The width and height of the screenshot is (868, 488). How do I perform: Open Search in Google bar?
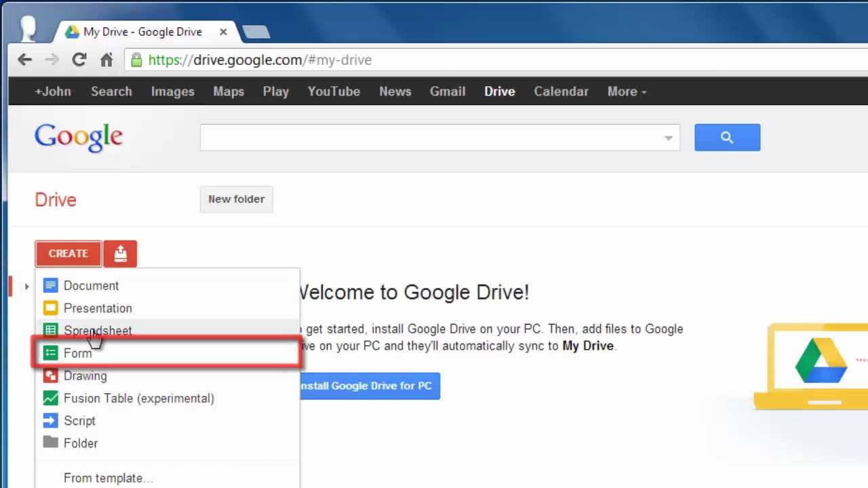pos(111,91)
